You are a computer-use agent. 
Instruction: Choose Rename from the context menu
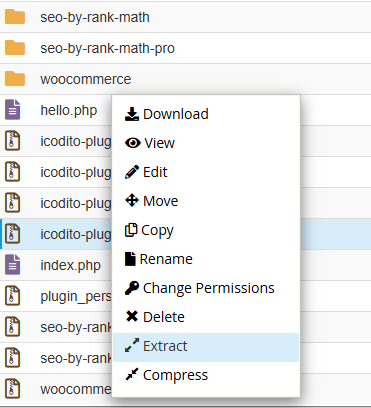click(206, 259)
